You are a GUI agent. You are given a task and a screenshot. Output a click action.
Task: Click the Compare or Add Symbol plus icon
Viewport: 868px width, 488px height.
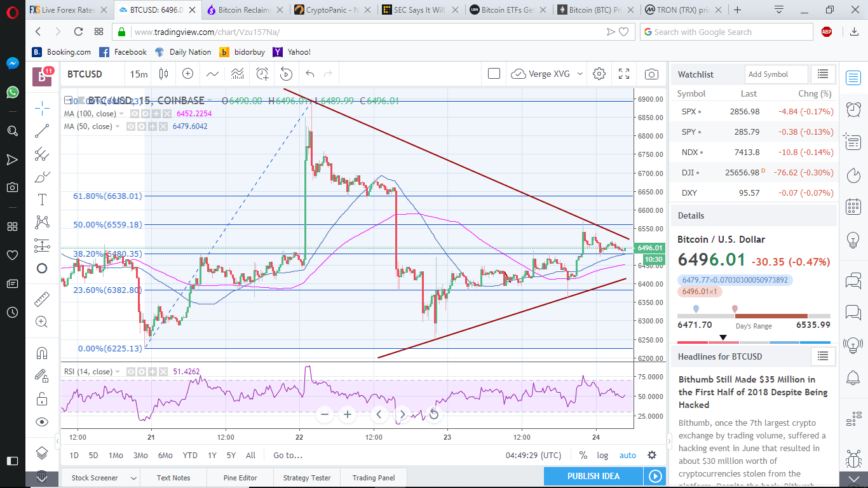coord(187,74)
